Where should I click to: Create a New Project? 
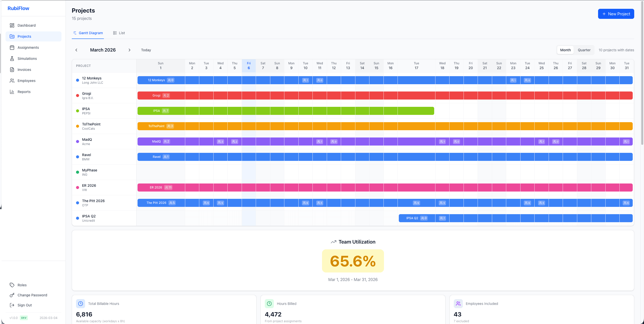click(616, 14)
